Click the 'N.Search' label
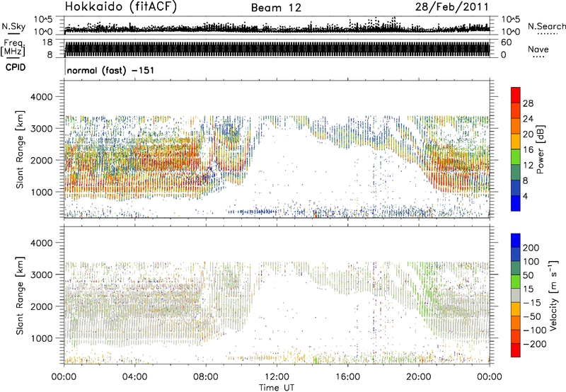 click(x=546, y=26)
